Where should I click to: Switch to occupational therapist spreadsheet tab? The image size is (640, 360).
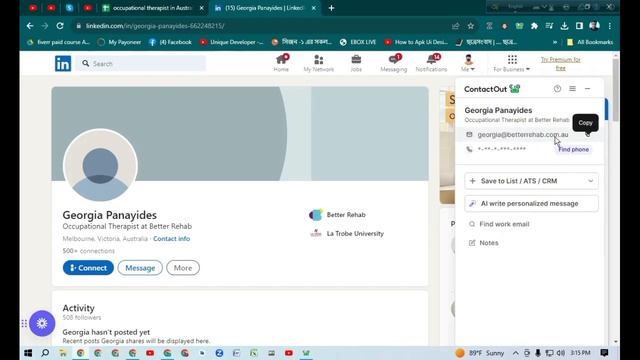click(x=152, y=8)
